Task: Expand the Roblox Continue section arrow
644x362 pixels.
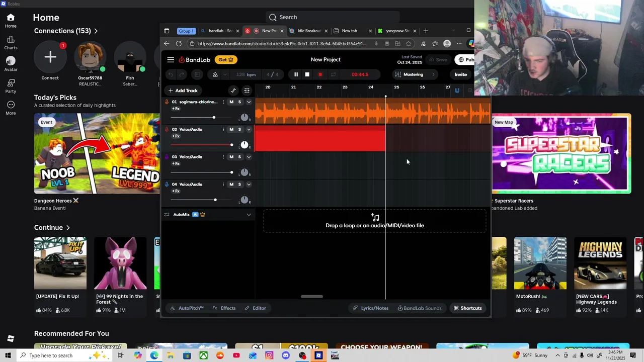Action: tap(68, 228)
